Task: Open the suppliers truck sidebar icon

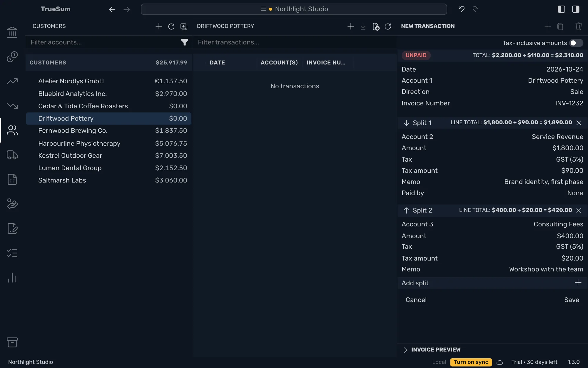Action: pos(12,155)
